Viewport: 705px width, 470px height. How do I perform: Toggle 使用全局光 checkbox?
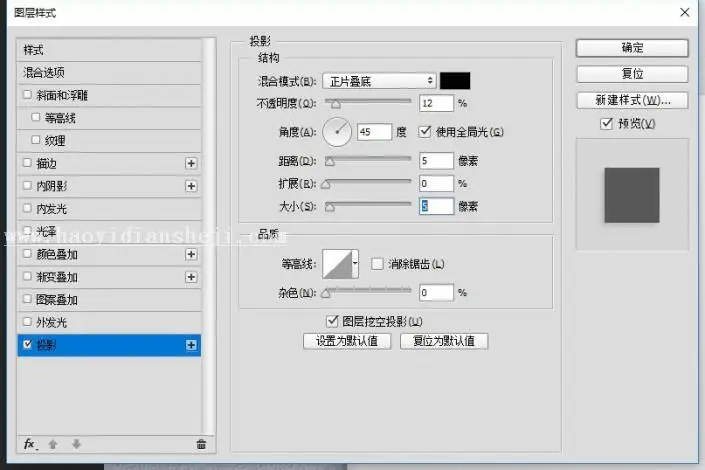pos(425,131)
